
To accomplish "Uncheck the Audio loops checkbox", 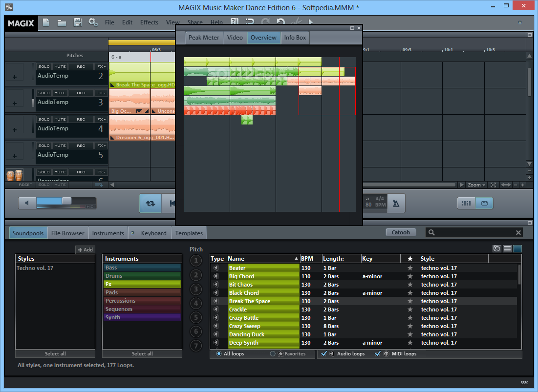I will (324, 353).
